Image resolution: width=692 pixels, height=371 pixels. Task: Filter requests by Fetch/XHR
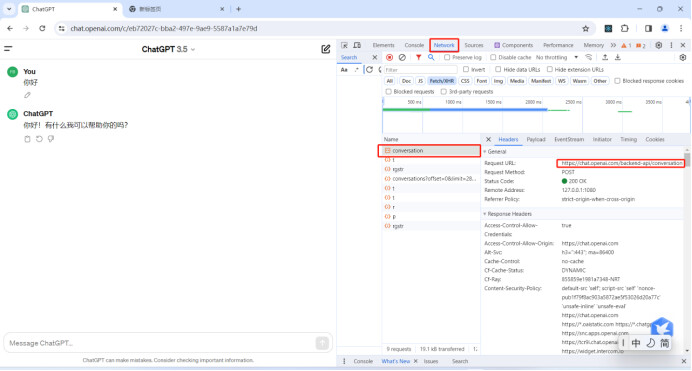[x=442, y=81]
